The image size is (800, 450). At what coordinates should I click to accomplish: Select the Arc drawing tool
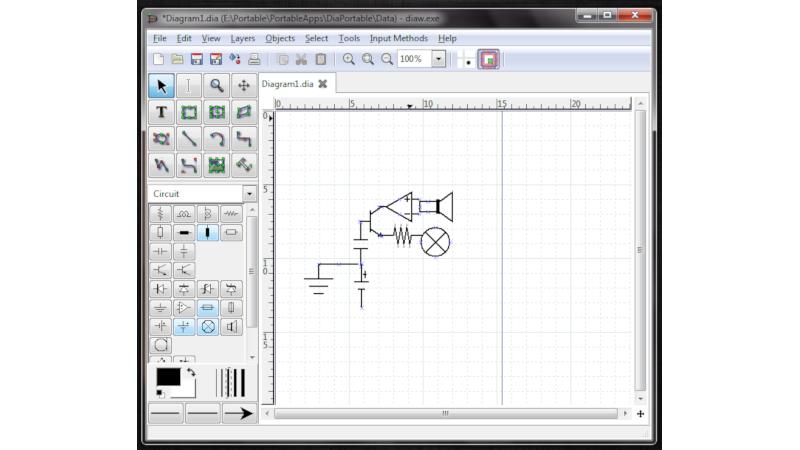216,139
